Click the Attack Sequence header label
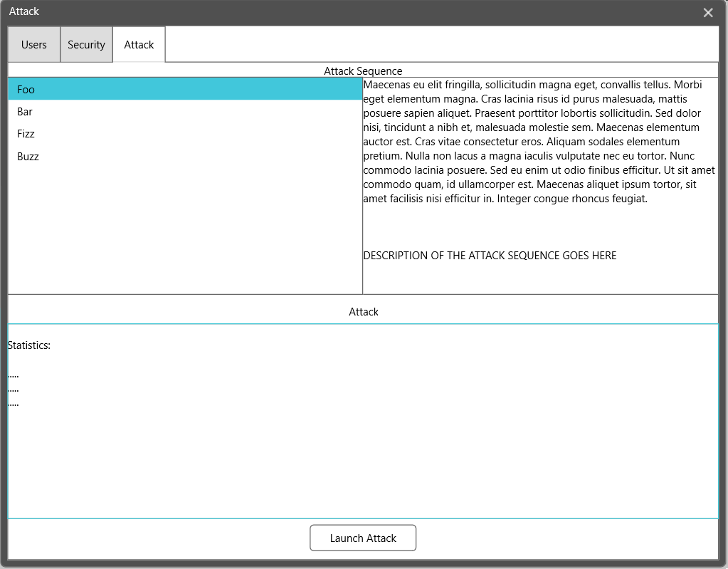The width and height of the screenshot is (728, 569). point(363,71)
